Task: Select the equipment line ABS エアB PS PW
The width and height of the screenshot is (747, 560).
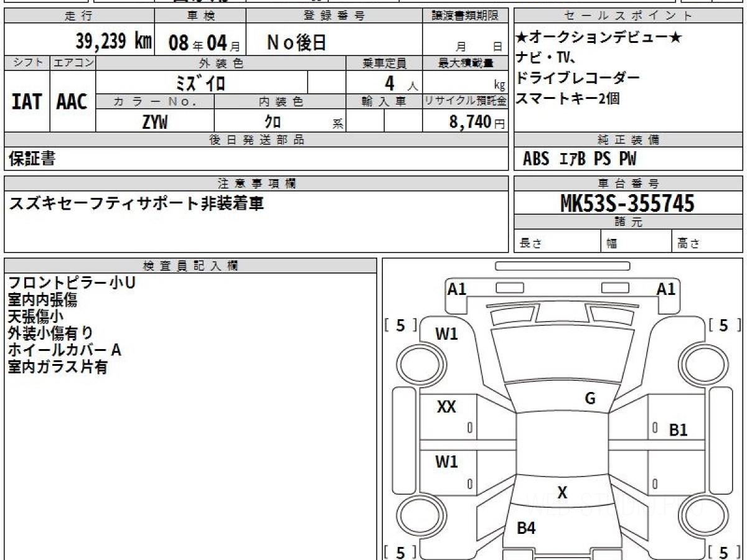Action: click(580, 159)
